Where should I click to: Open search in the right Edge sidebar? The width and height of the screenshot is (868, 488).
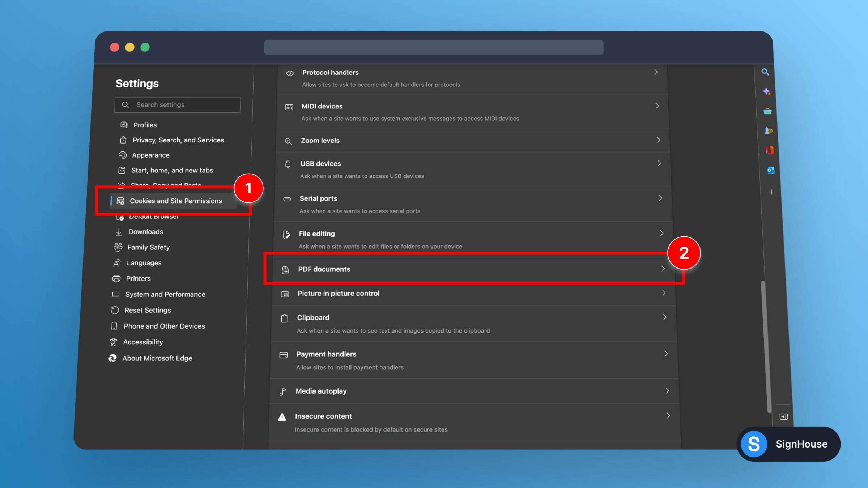(x=765, y=72)
